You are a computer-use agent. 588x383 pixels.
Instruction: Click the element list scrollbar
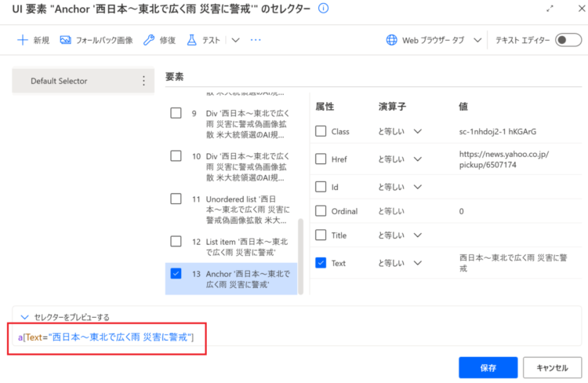tap(300, 256)
